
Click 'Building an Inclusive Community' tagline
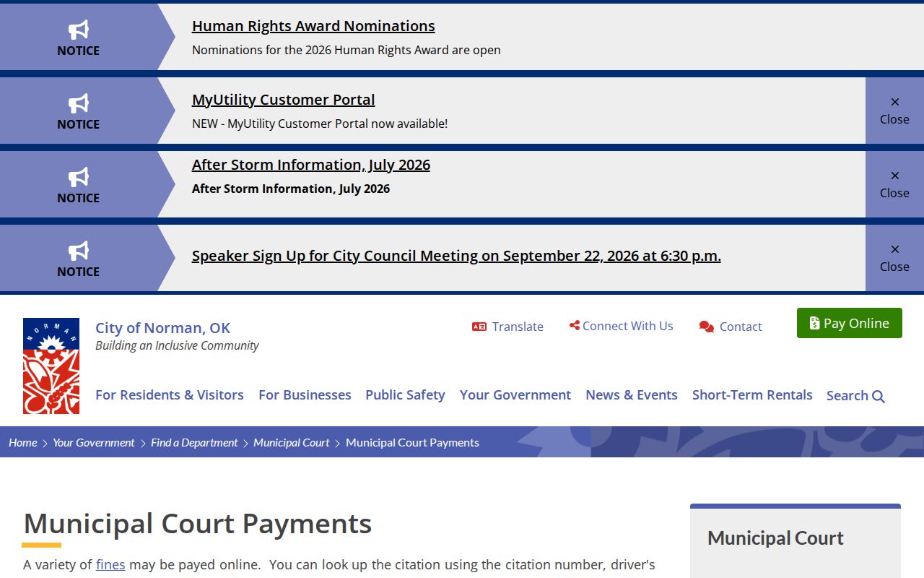click(x=177, y=345)
